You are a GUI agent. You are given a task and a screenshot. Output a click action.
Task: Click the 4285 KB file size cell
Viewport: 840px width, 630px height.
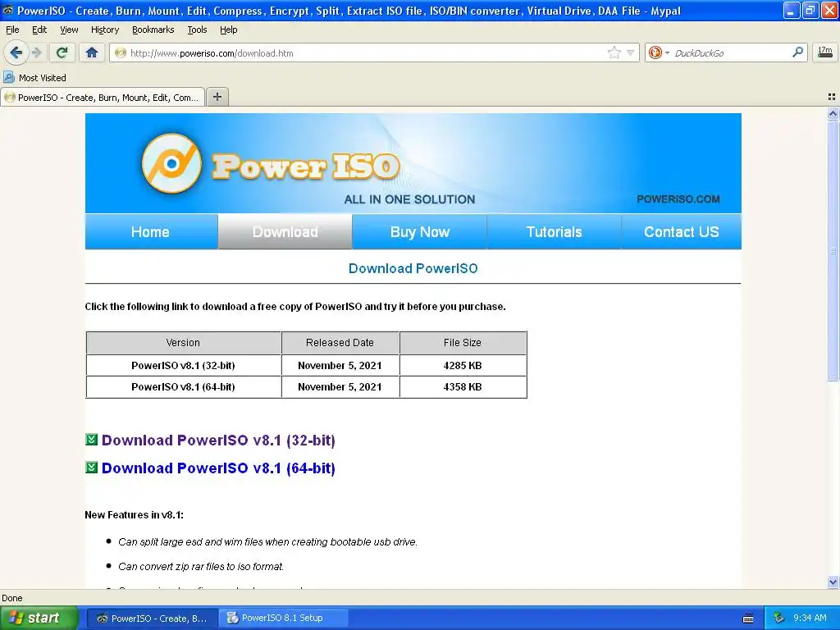coord(463,365)
